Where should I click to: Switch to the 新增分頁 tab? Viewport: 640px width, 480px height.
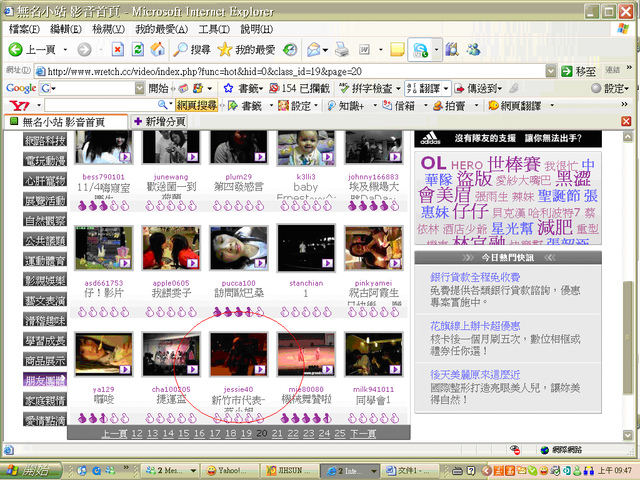point(160,121)
